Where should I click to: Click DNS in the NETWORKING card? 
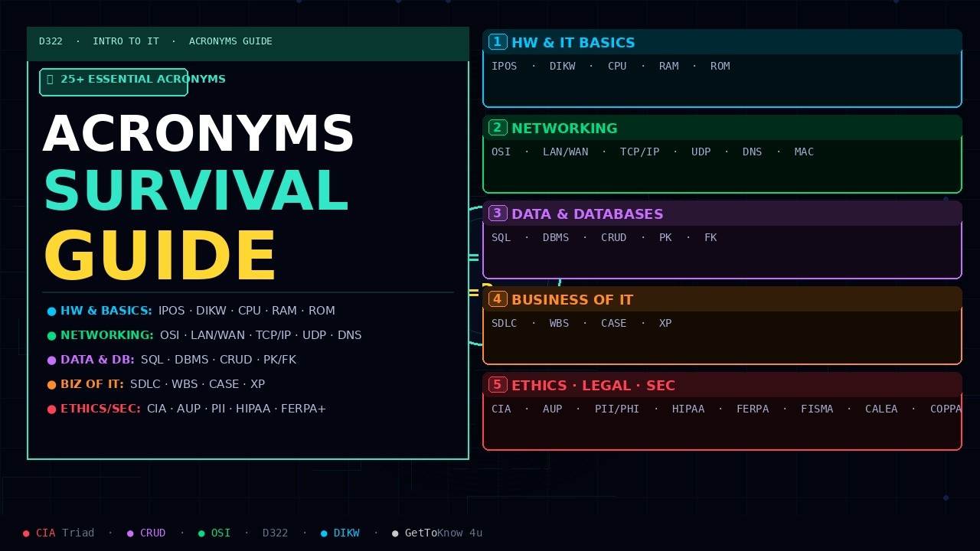pos(752,152)
